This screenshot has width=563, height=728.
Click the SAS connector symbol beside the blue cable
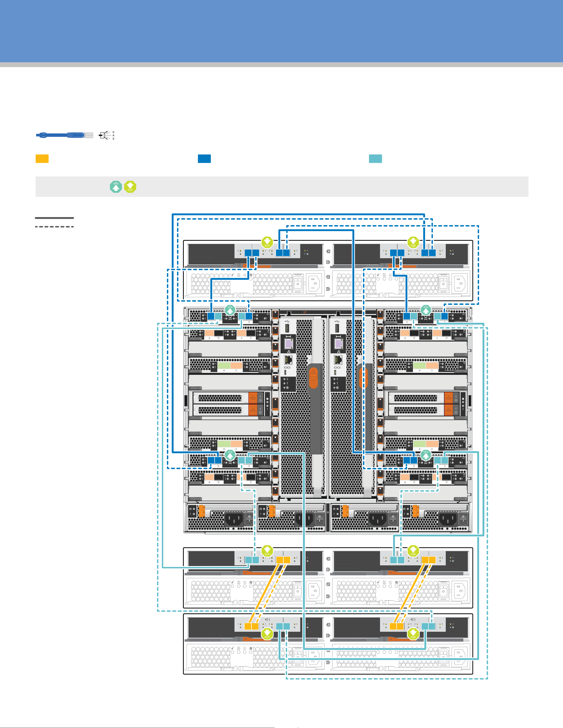pos(106,135)
